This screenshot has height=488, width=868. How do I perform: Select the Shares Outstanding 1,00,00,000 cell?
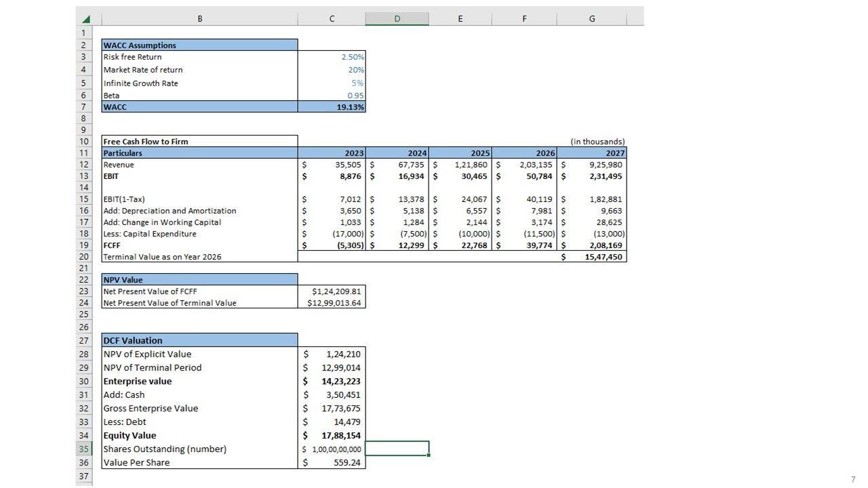(332, 449)
